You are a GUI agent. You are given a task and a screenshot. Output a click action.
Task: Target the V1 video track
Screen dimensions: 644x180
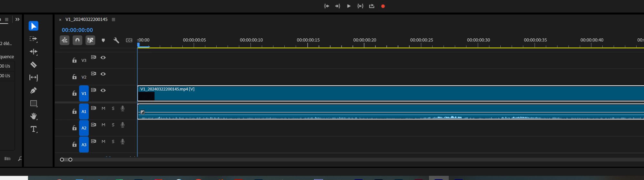84,94
